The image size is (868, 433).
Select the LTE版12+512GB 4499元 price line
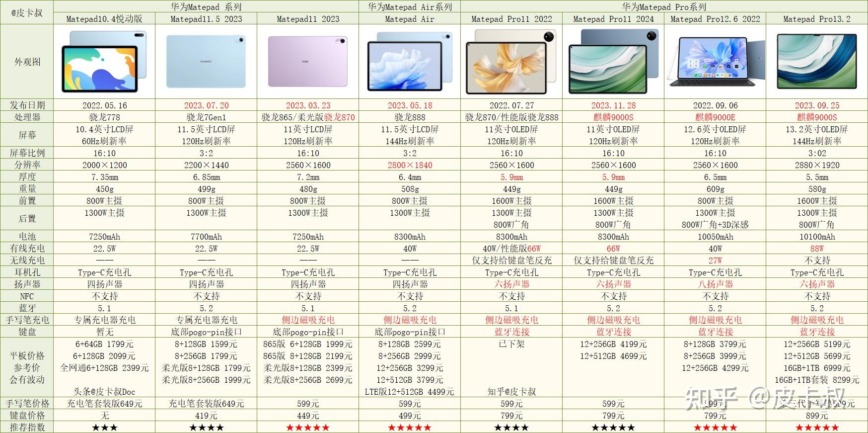click(410, 392)
